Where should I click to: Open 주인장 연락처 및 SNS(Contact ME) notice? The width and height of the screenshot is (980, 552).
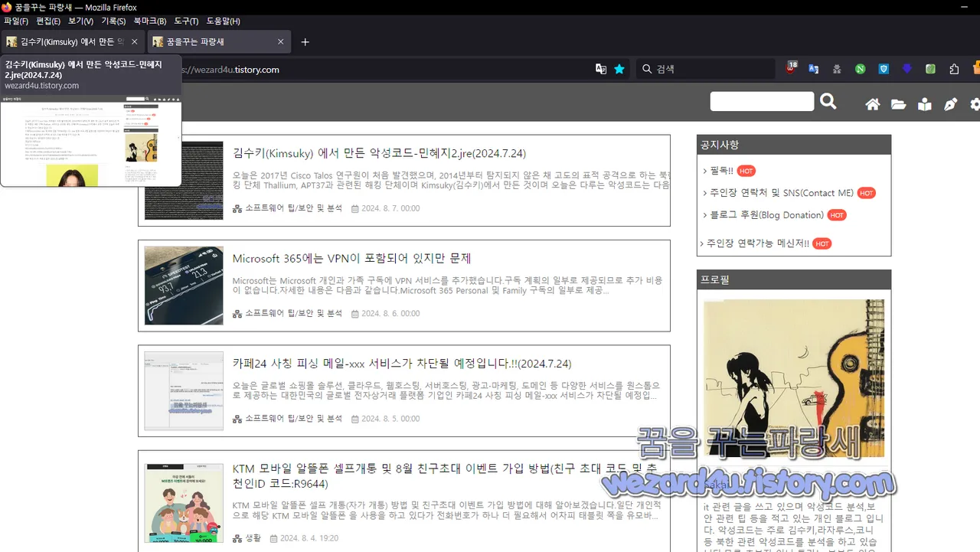point(781,193)
